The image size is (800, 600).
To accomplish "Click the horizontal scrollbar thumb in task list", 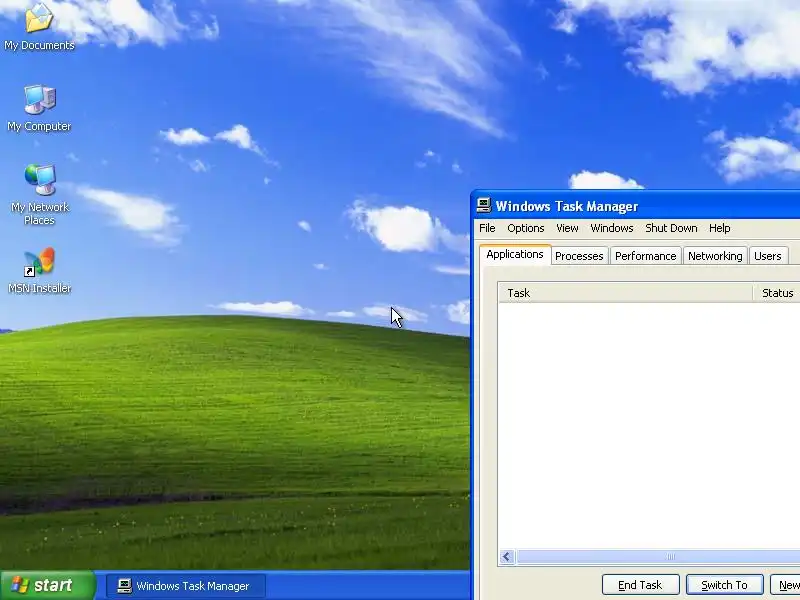I will [658, 557].
